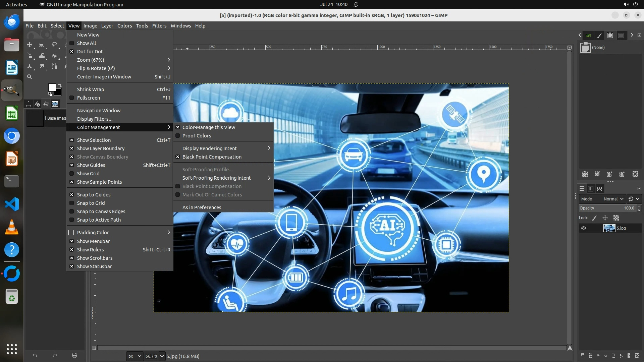Click lock pixels paintbrush icon
Screen dimensions: 644x362
[594, 218]
